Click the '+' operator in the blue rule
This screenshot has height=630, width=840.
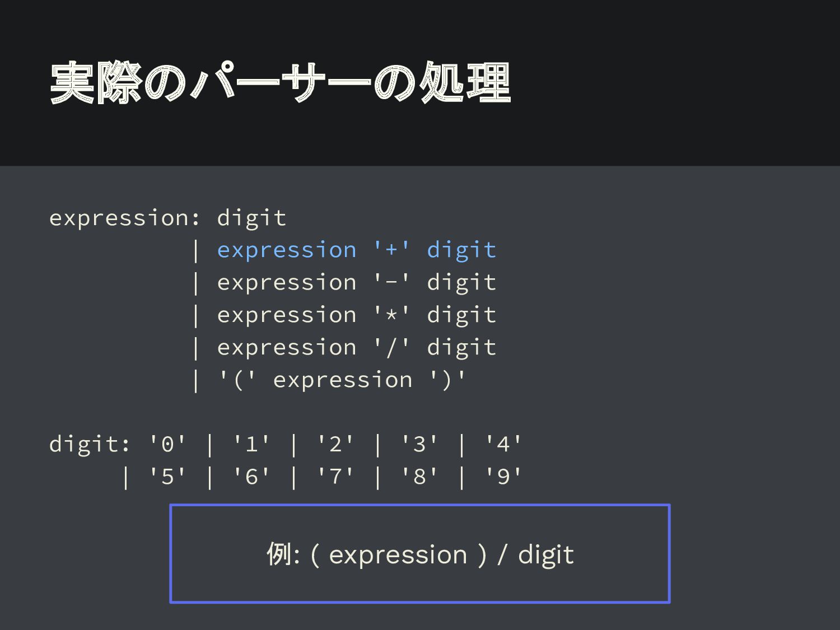pos(391,249)
